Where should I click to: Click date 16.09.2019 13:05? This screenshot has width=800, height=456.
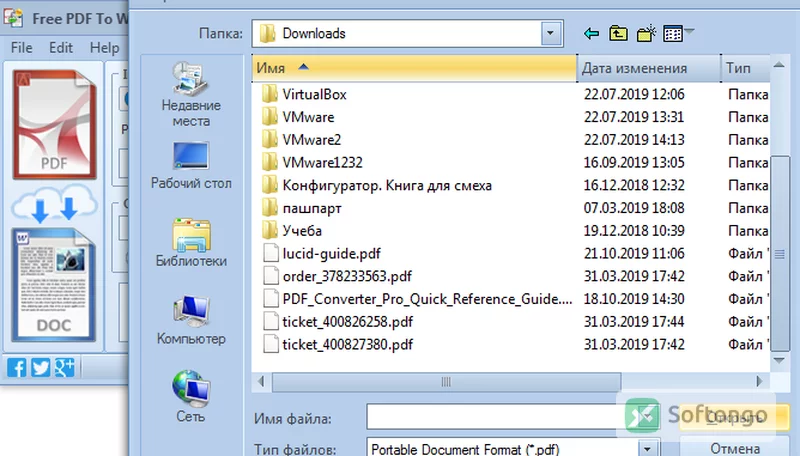634,163
